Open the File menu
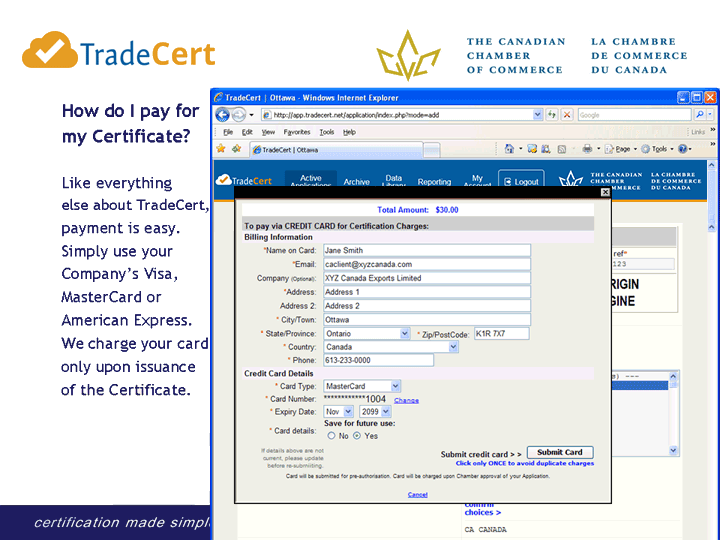This screenshot has width=720, height=540. tap(228, 132)
